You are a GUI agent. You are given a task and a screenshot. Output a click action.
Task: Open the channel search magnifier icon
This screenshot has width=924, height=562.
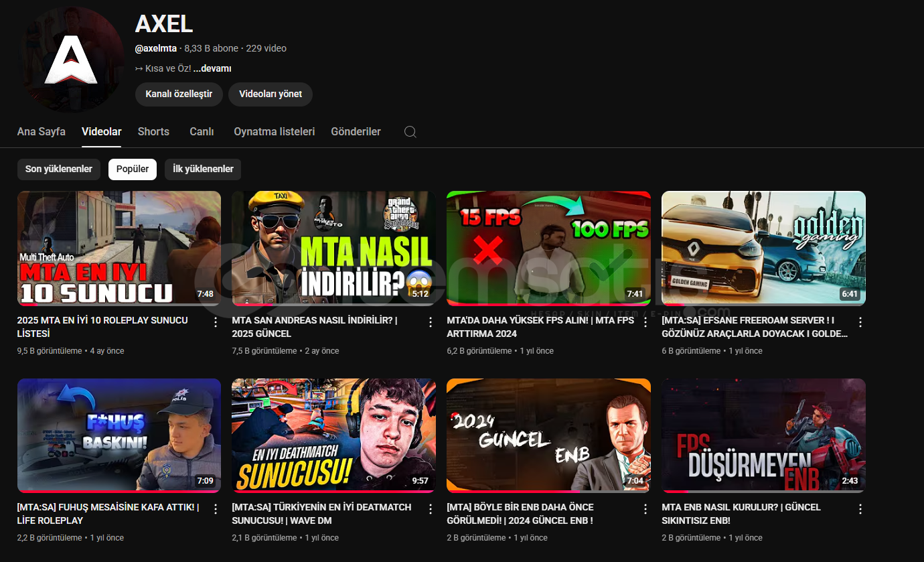[410, 132]
